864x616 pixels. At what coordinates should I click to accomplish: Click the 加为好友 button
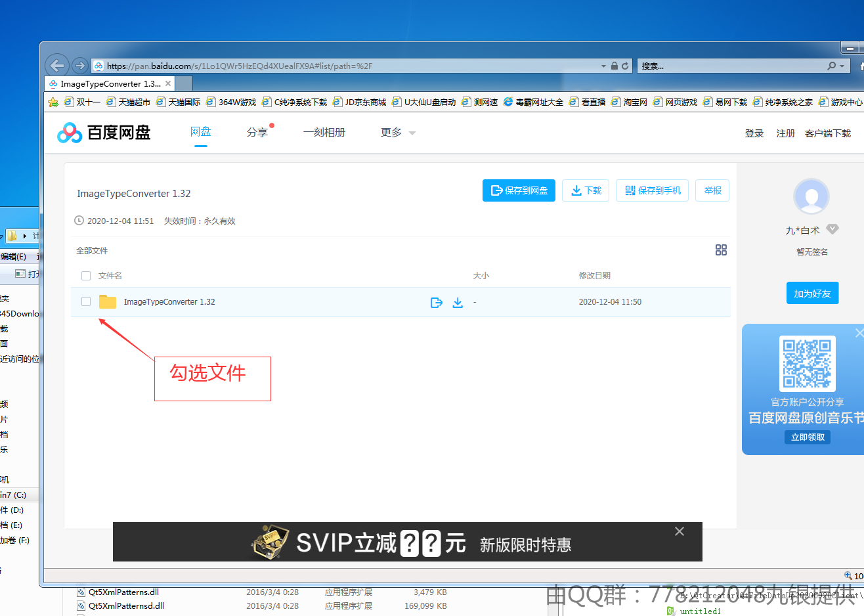812,293
